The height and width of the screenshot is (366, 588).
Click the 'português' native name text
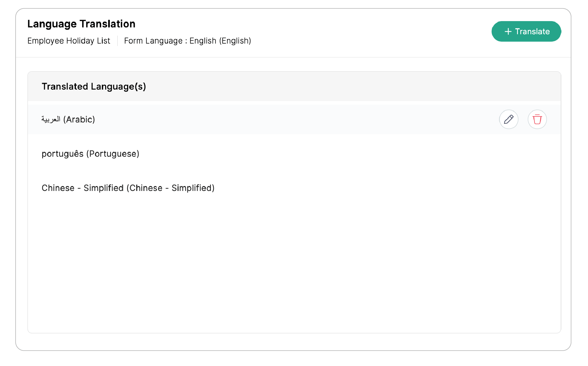pyautogui.click(x=62, y=154)
